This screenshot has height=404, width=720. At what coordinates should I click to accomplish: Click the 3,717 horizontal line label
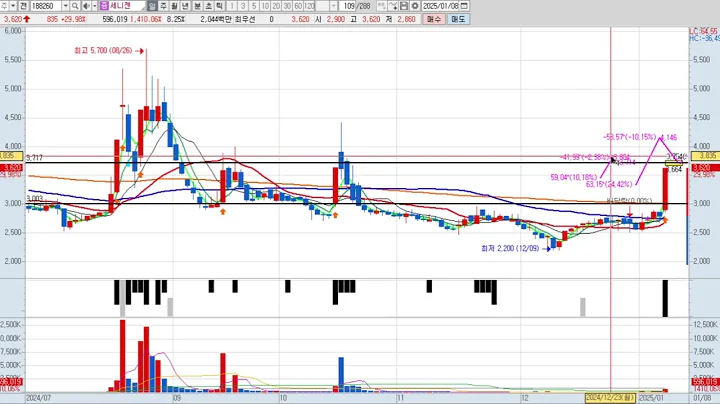pos(34,157)
